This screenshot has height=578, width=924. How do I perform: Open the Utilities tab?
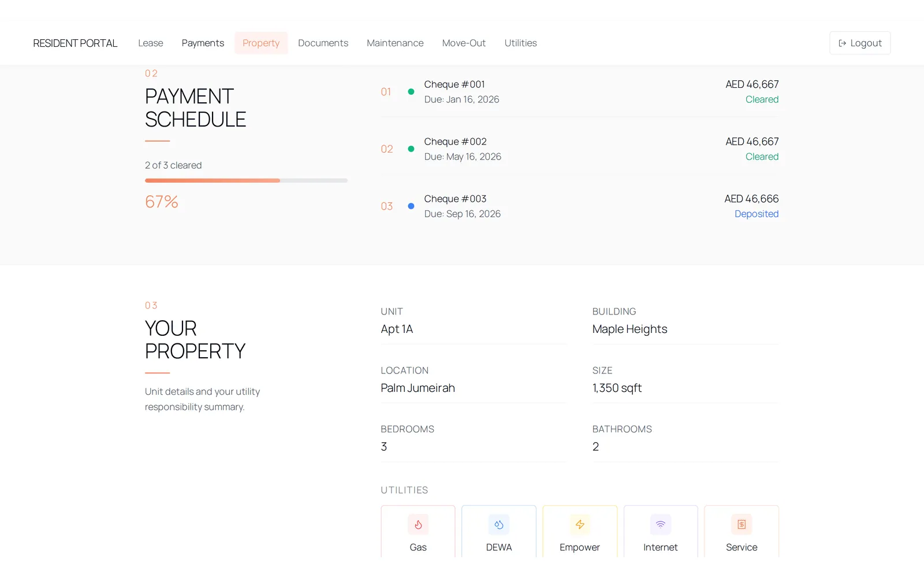tap(520, 43)
